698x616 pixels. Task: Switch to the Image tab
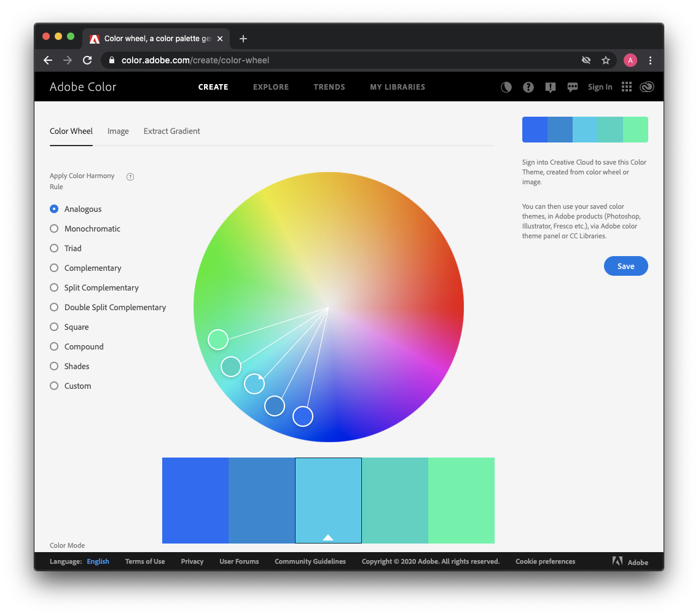pyautogui.click(x=118, y=131)
